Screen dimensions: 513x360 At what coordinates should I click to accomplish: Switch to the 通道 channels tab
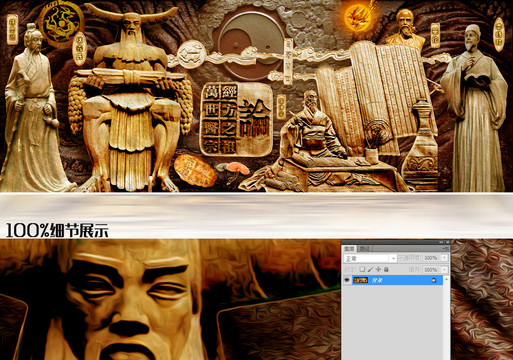[x=365, y=249]
